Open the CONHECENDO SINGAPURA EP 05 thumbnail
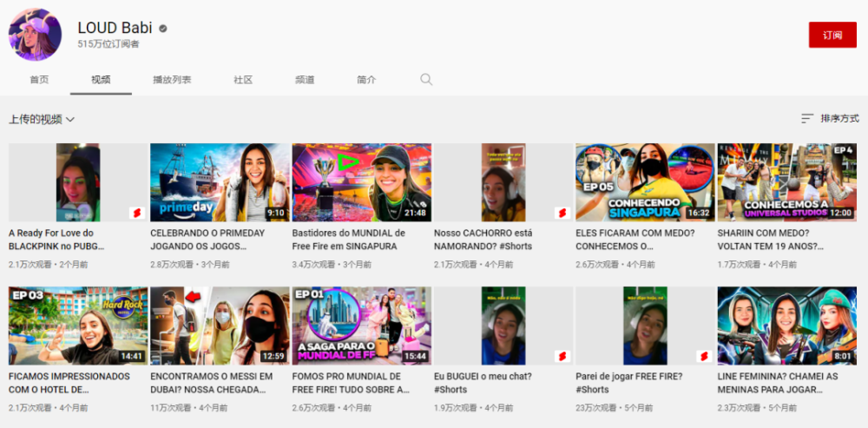 tap(645, 182)
